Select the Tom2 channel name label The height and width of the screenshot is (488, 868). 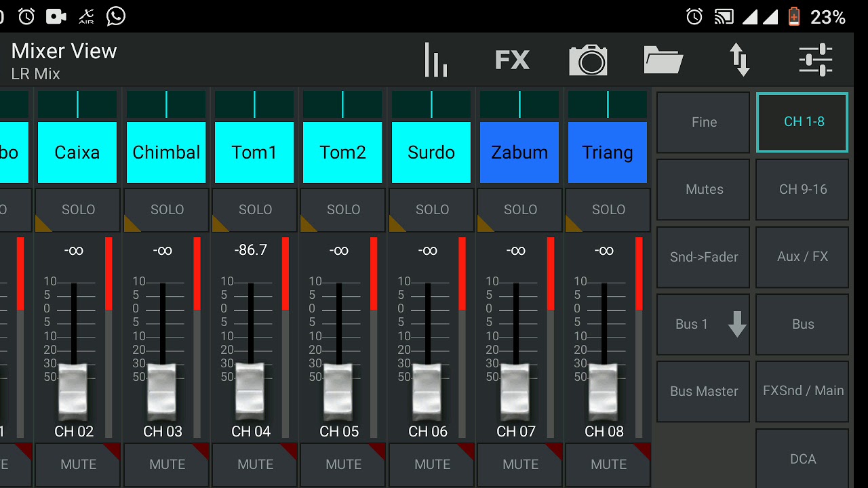[342, 152]
